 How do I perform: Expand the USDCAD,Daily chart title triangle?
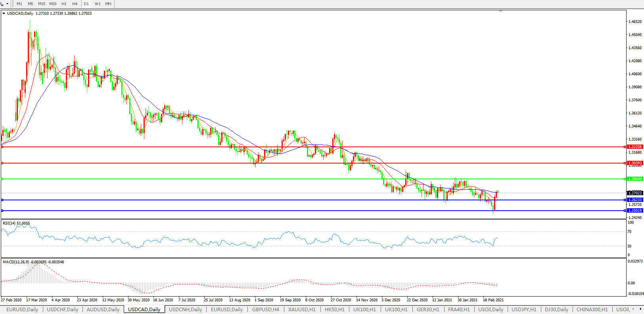4,13
